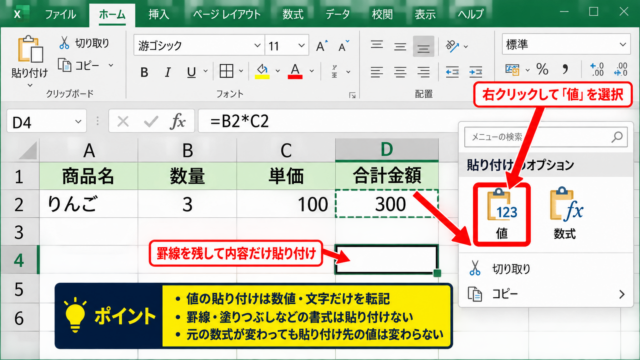Increase font size with large A
Screen dimensions: 640x360
click(x=322, y=46)
